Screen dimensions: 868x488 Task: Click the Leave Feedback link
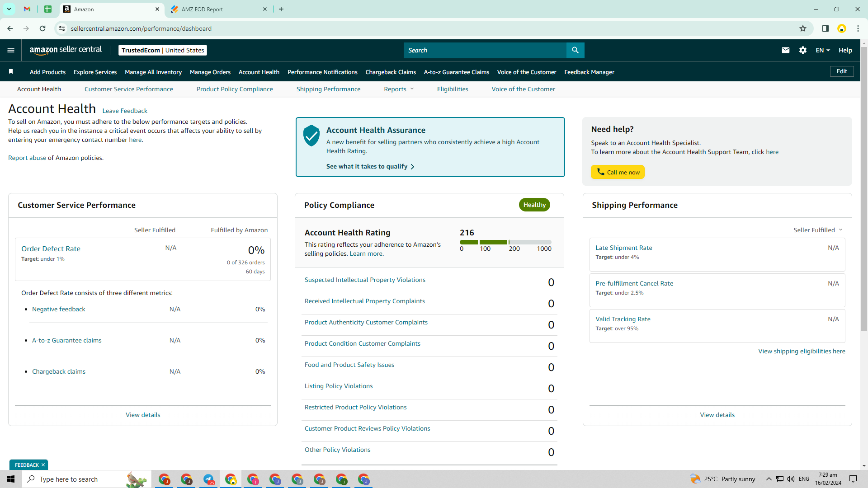[125, 111]
